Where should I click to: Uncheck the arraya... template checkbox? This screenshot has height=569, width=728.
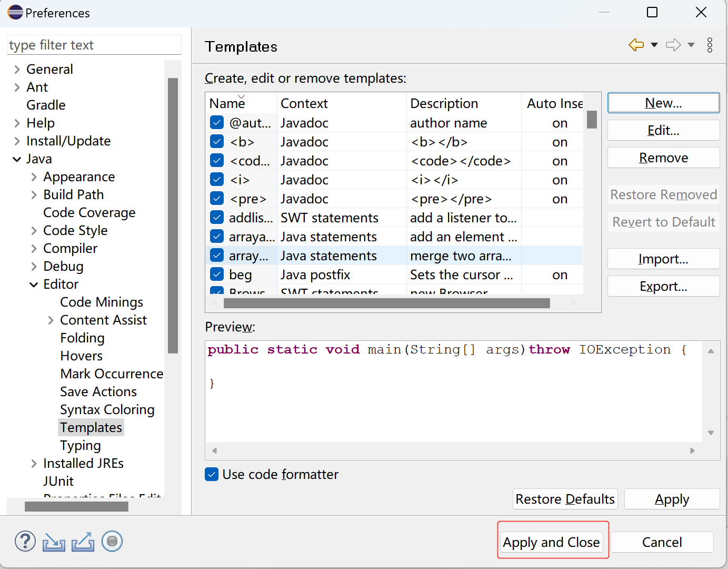(217, 237)
